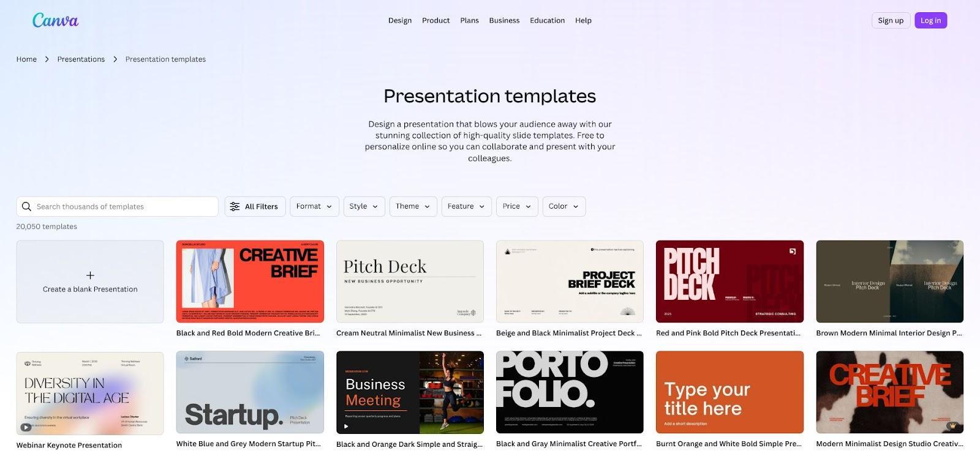The height and width of the screenshot is (459, 980).
Task: Open Diversity in the Digital Age thumbnail
Action: click(x=90, y=393)
